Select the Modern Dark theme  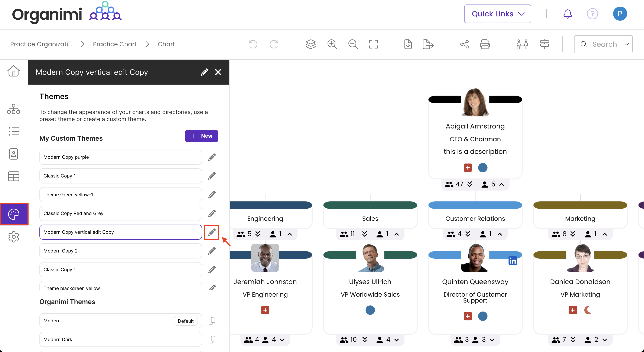(120, 339)
